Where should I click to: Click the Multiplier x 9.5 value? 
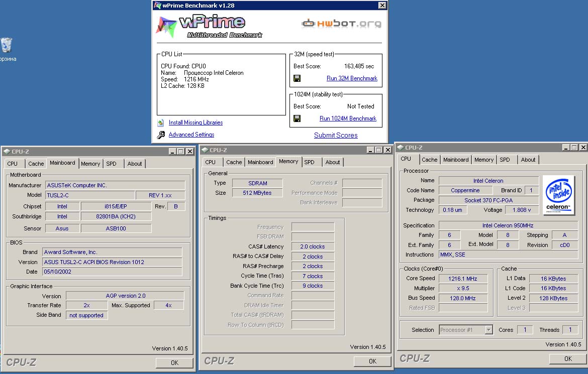pyautogui.click(x=463, y=288)
